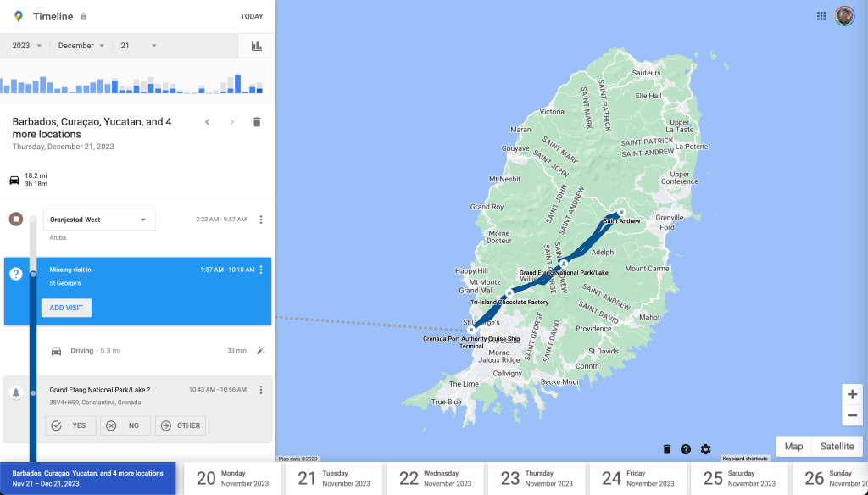This screenshot has height=495, width=868.
Task: Click the map trash bin icon
Action: pos(666,449)
